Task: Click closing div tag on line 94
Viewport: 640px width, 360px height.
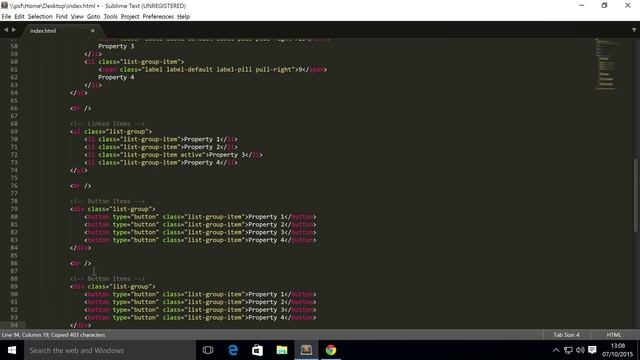Action: [80, 325]
